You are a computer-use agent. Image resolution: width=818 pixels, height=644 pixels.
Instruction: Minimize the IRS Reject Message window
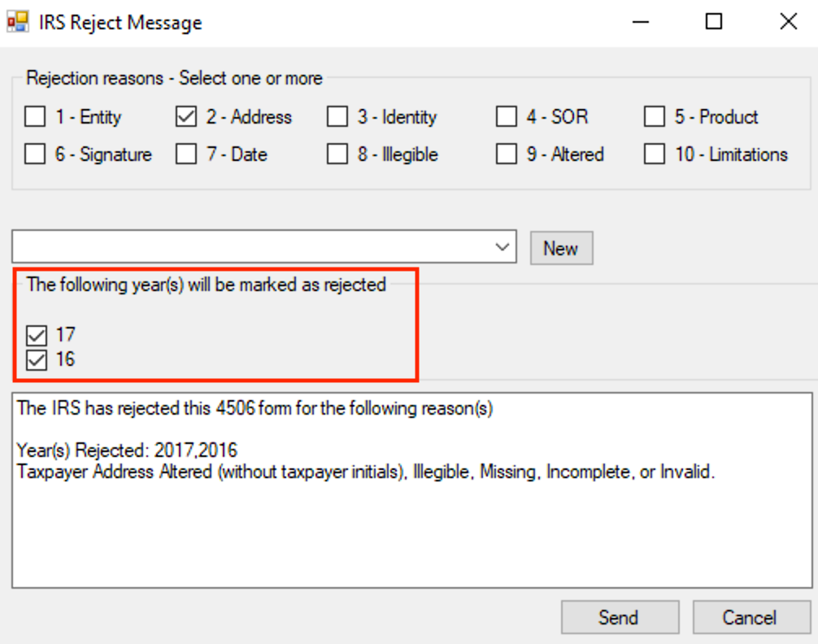(640, 22)
